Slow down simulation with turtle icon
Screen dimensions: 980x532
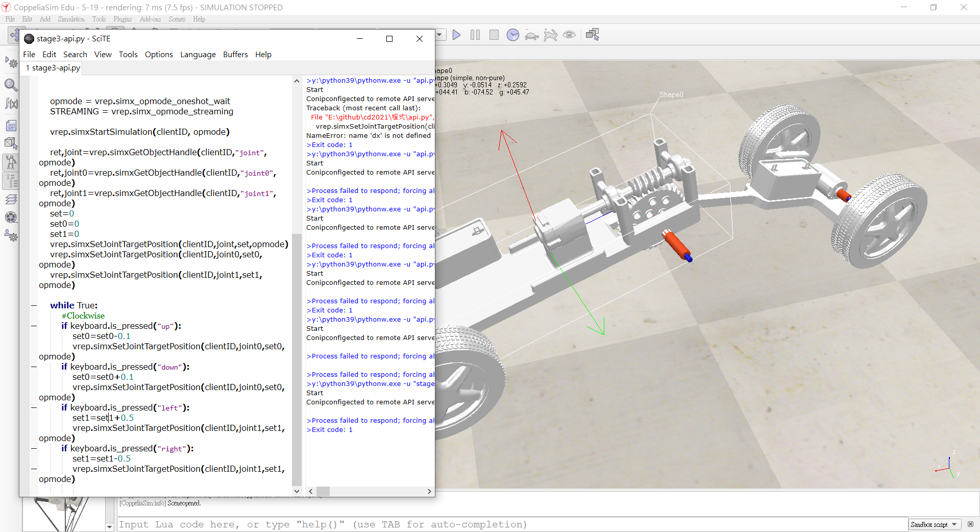point(532,35)
